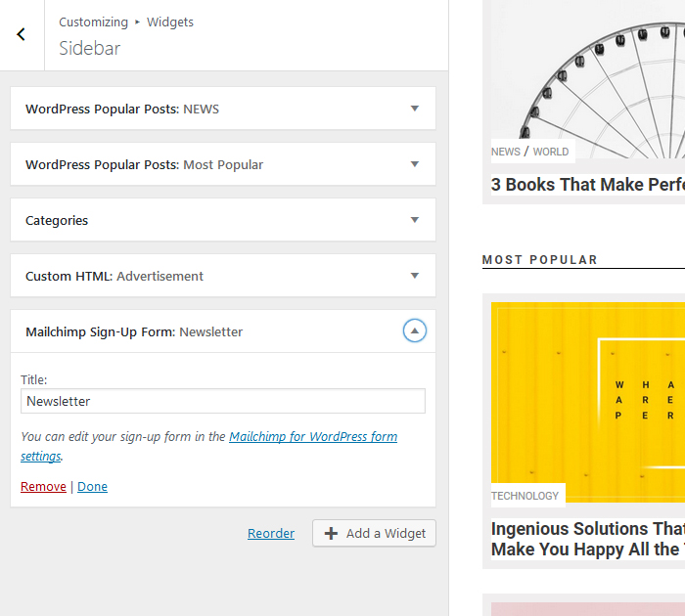Open the 'Ingenious Solutions' article headline
685x616 pixels.
click(x=587, y=539)
